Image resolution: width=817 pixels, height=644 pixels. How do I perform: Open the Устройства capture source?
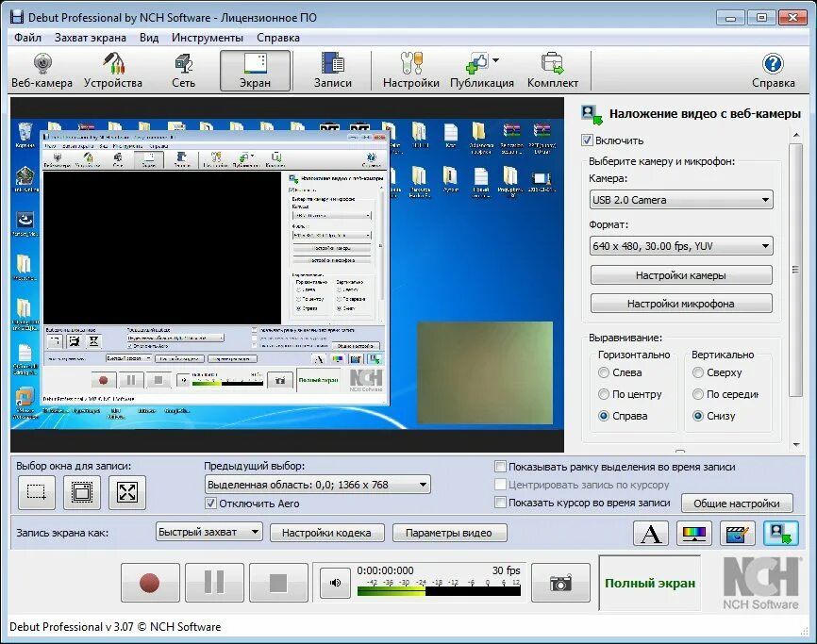pyautogui.click(x=112, y=71)
